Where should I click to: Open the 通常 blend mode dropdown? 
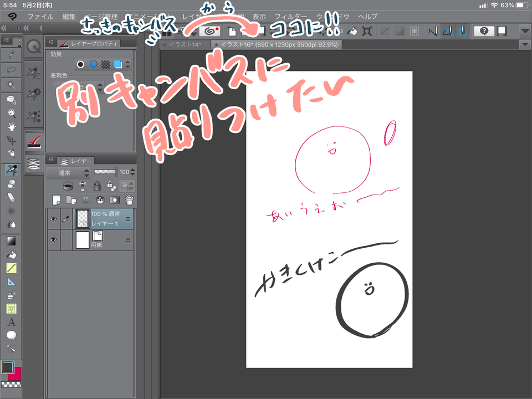pyautogui.click(x=67, y=172)
